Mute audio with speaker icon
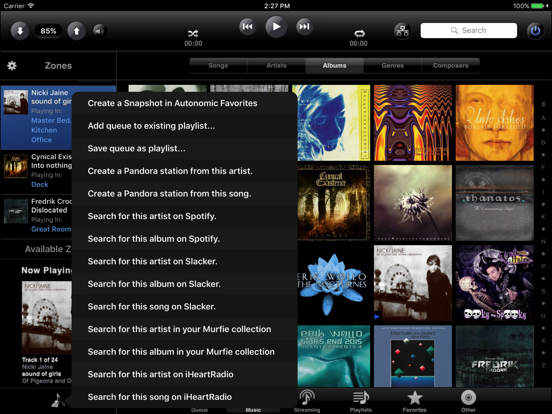This screenshot has height=414, width=552. click(x=100, y=31)
